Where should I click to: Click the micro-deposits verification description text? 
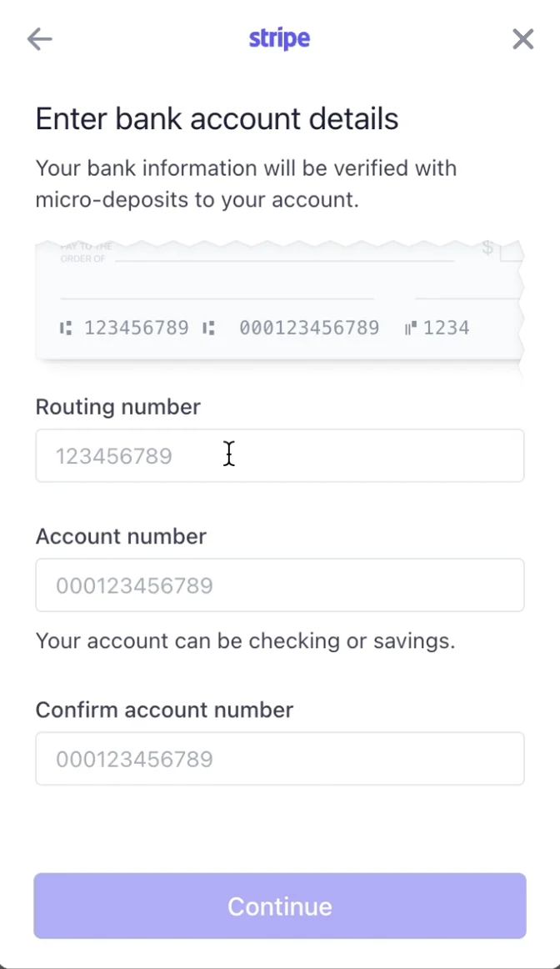pos(246,184)
